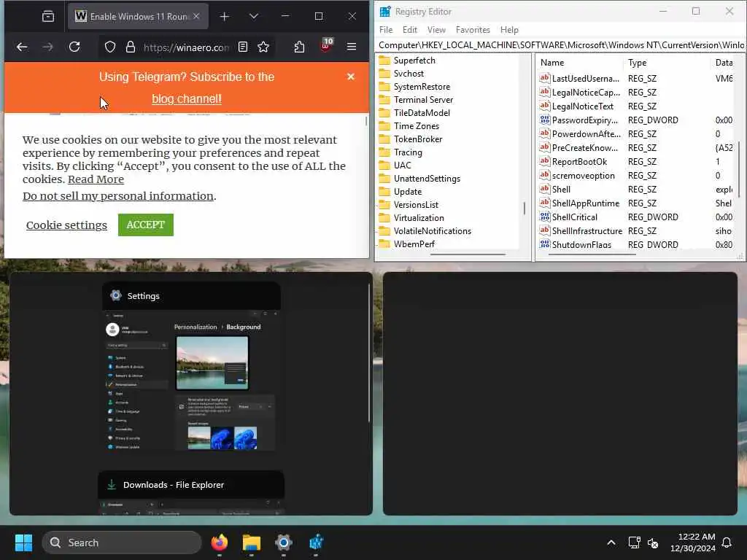The image size is (747, 560).
Task: Open the Registry Editor File menu
Action: pos(386,29)
